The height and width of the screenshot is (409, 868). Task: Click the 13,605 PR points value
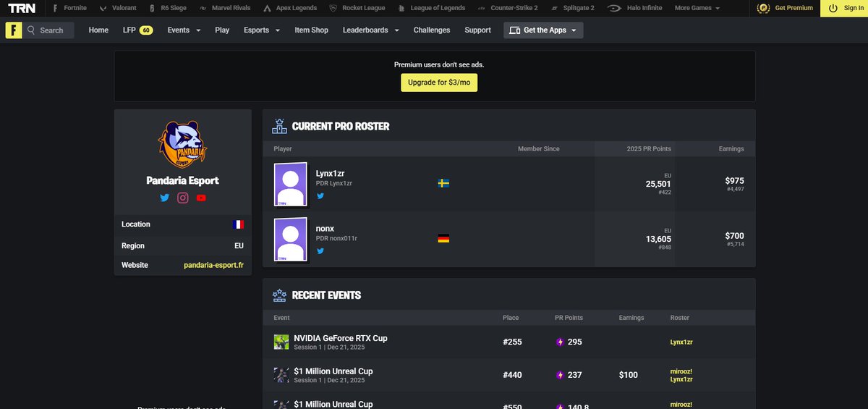click(x=658, y=239)
